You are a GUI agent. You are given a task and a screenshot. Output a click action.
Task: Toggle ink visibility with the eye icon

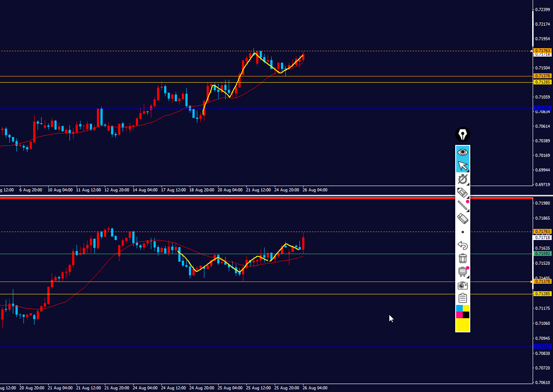463,152
